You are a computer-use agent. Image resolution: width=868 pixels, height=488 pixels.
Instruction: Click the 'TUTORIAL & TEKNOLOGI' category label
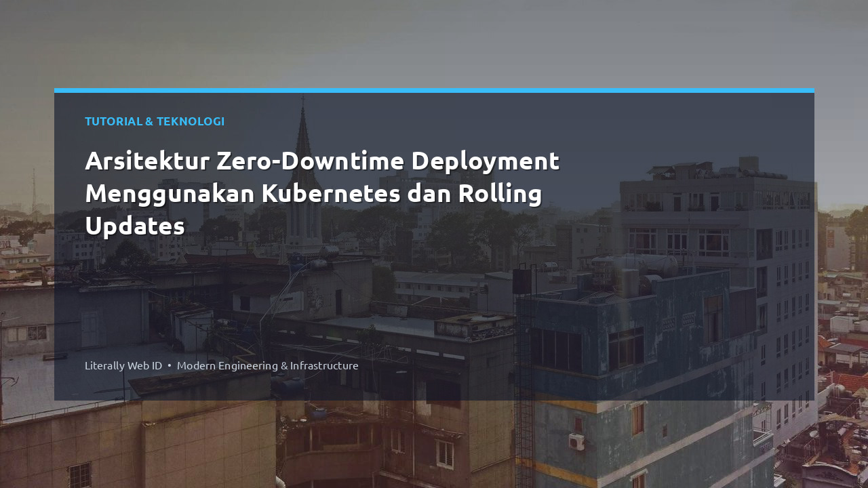point(155,121)
